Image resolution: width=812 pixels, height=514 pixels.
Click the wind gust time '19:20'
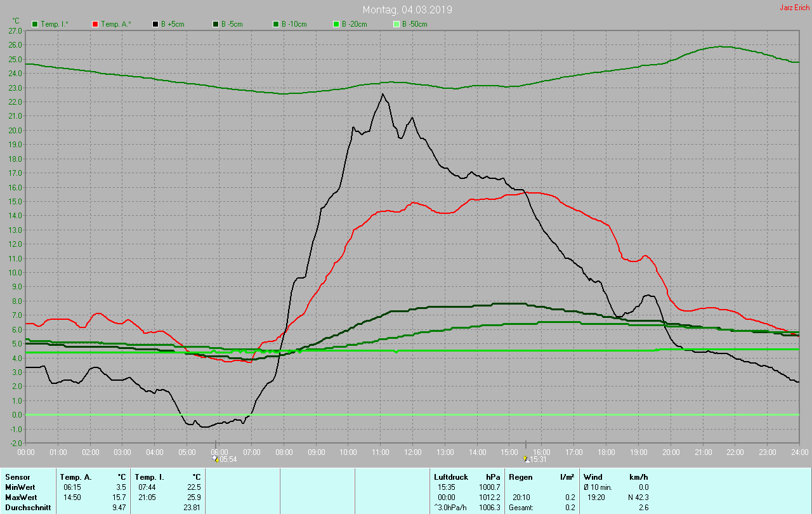596,498
